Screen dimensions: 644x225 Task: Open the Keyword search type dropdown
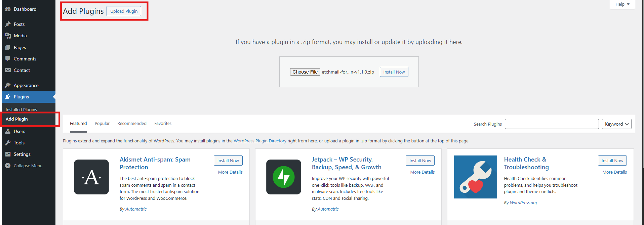click(x=617, y=124)
